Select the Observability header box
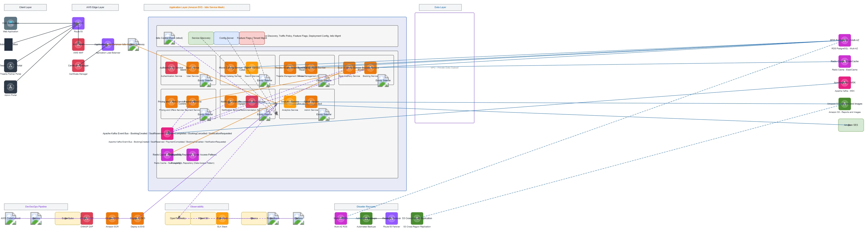 point(197,207)
